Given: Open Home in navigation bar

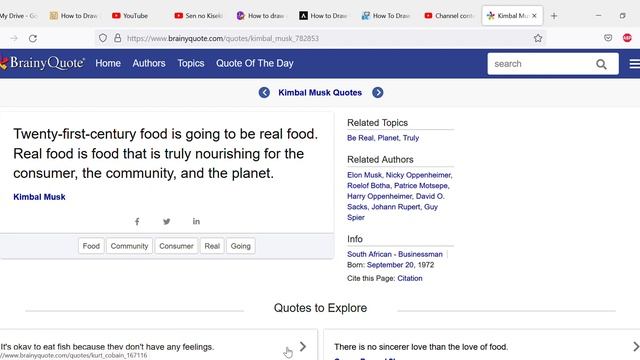Looking at the screenshot, I should [x=108, y=63].
